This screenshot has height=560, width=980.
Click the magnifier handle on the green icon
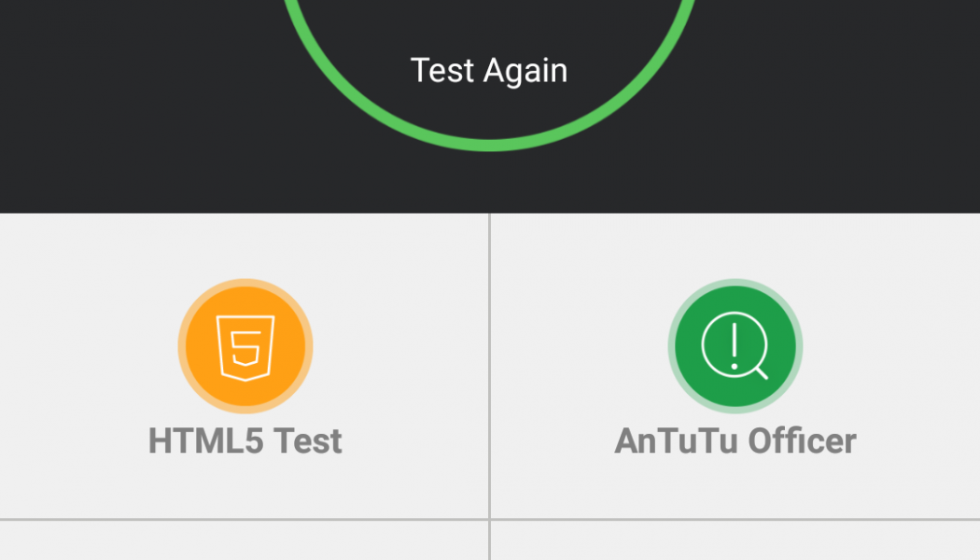pos(761,373)
